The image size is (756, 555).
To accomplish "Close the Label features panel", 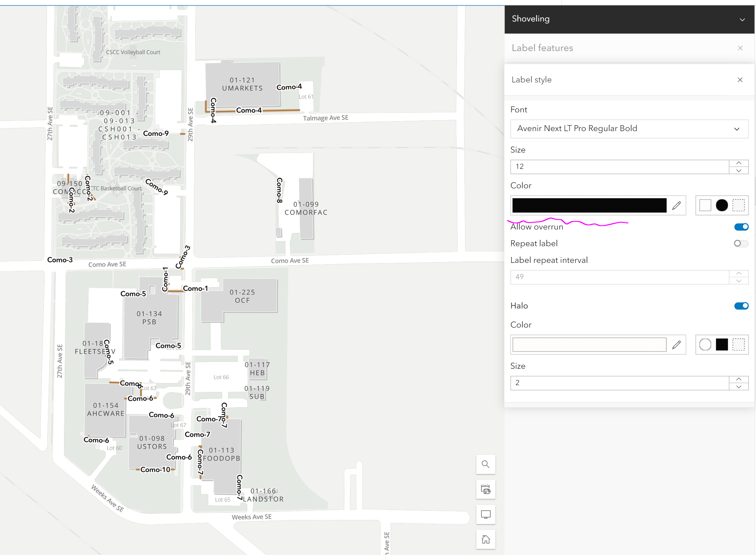I will click(x=740, y=48).
